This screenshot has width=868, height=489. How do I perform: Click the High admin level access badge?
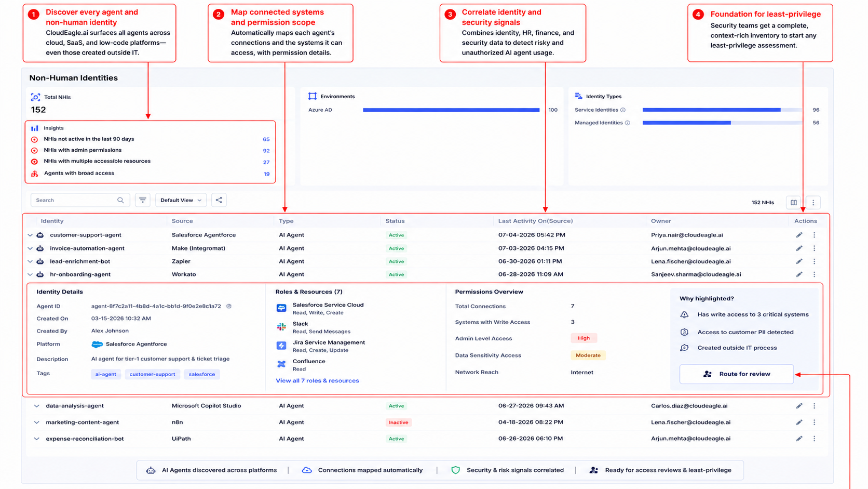[584, 338]
